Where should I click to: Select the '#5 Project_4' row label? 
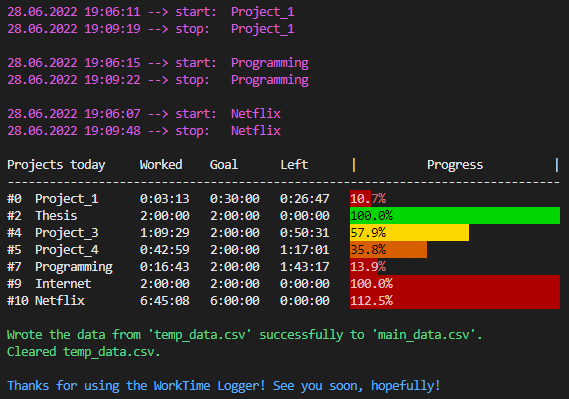(x=53, y=250)
